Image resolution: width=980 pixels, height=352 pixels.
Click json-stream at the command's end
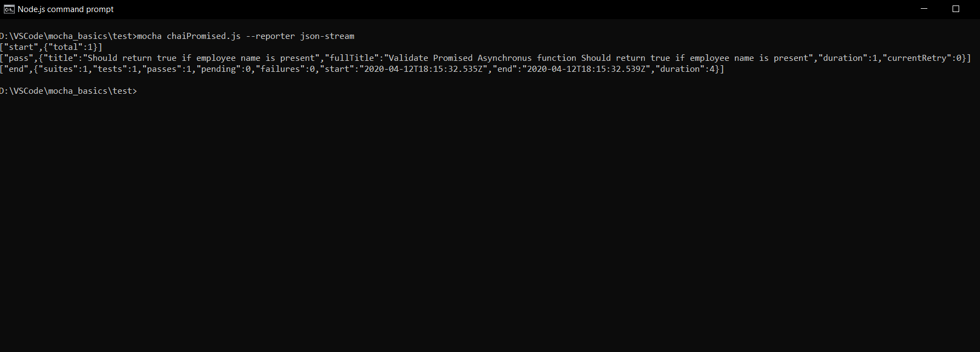tap(327, 36)
